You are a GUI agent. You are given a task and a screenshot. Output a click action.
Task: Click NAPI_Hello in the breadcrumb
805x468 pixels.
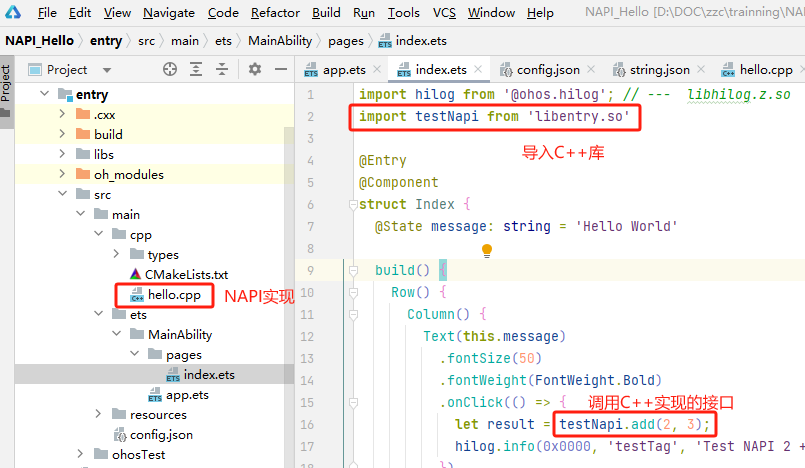[x=40, y=41]
